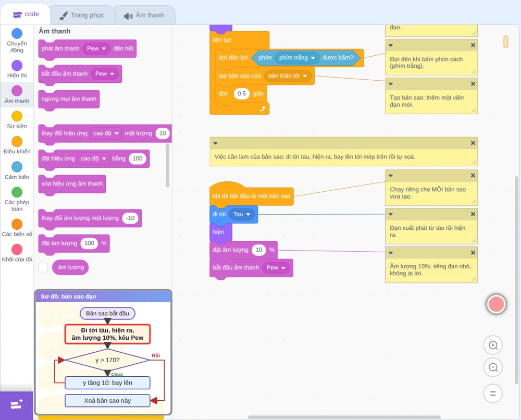Reset workspace zoom with equals icon
The height and width of the screenshot is (420, 521).
[x=493, y=393]
